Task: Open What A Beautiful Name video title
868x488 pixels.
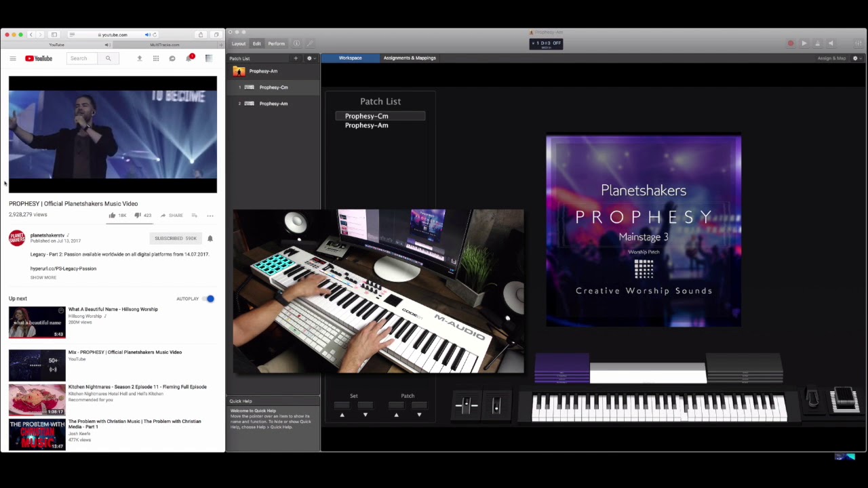Action: pyautogui.click(x=113, y=309)
